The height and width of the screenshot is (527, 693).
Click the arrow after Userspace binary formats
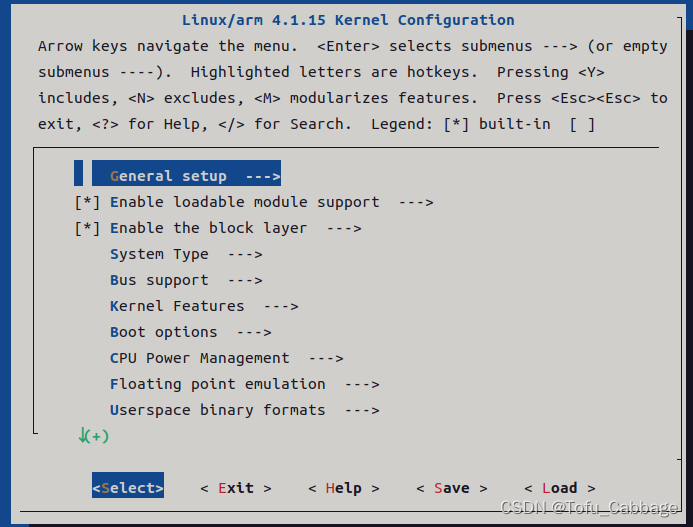[362, 411]
